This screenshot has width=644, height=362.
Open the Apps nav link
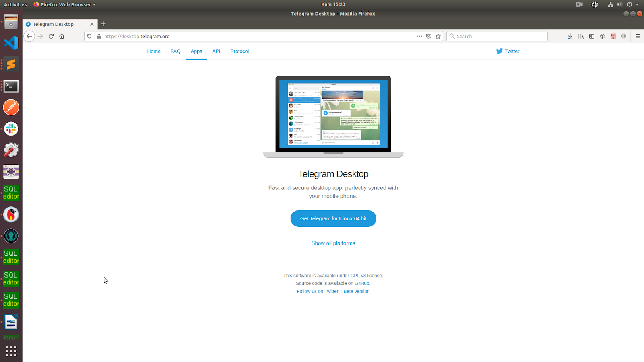(196, 51)
